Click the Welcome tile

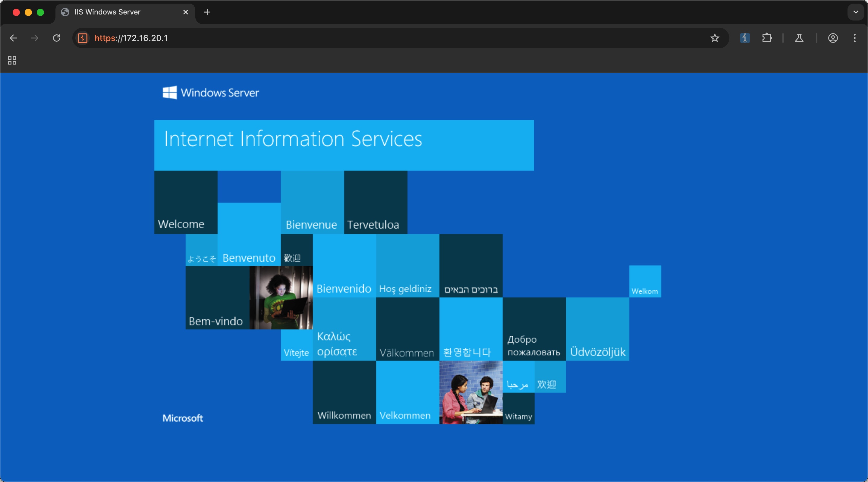click(186, 202)
